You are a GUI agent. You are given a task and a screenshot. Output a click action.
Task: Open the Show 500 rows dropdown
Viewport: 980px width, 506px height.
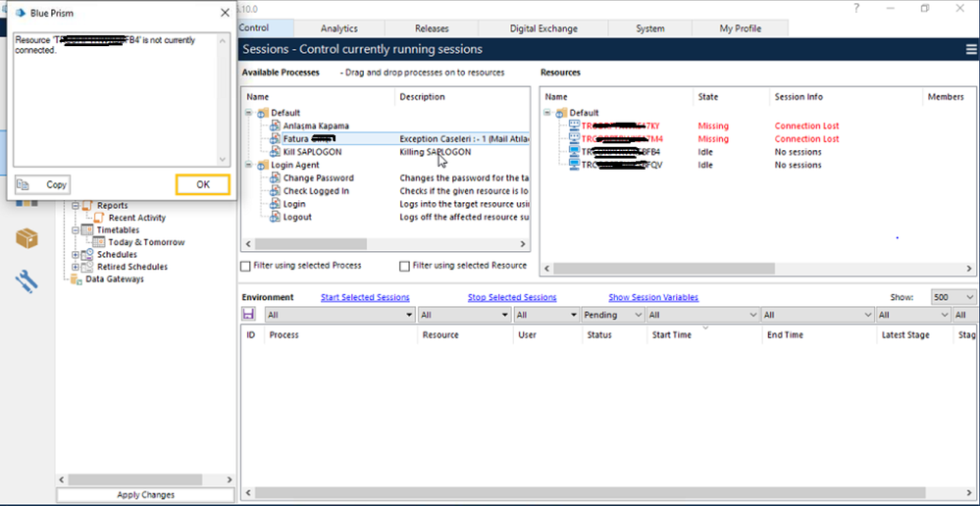(954, 297)
